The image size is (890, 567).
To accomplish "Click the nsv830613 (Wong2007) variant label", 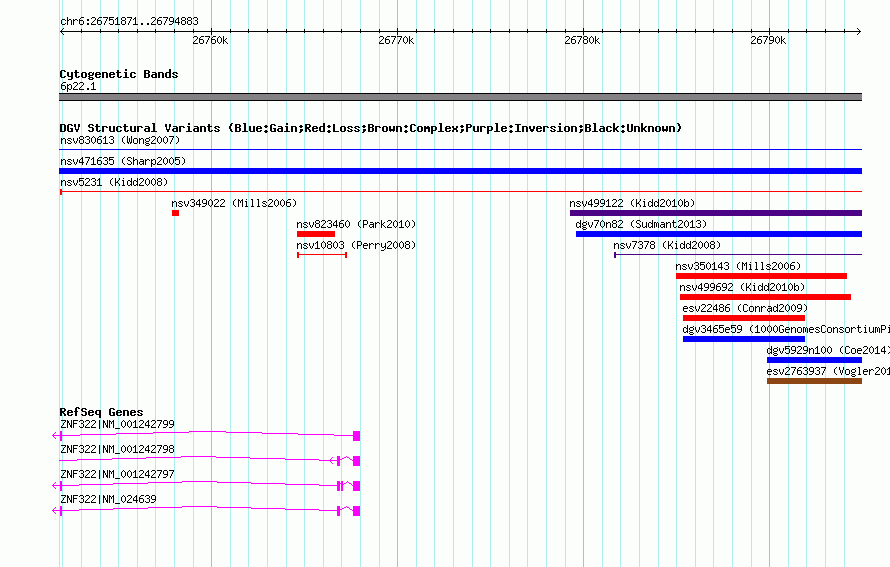I will (x=120, y=140).
